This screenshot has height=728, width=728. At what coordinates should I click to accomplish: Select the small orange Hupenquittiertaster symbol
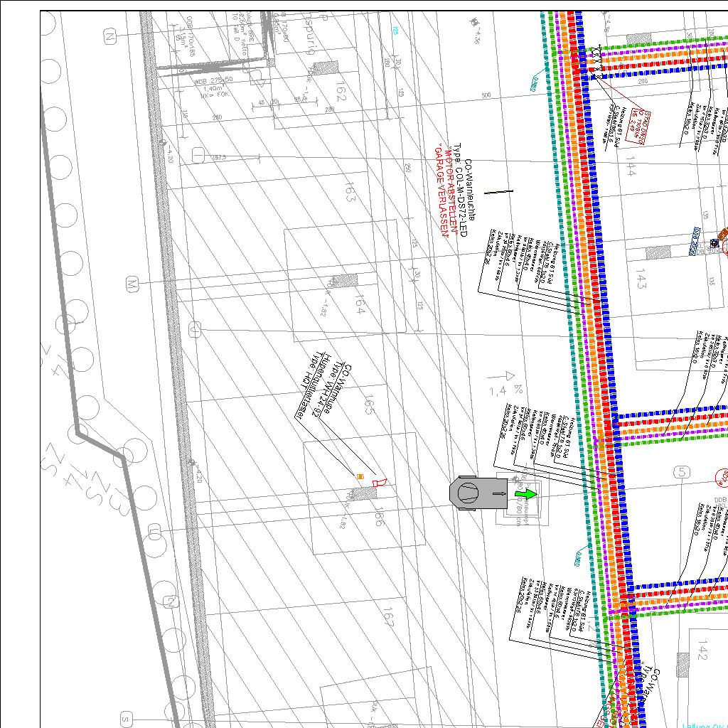click(360, 476)
